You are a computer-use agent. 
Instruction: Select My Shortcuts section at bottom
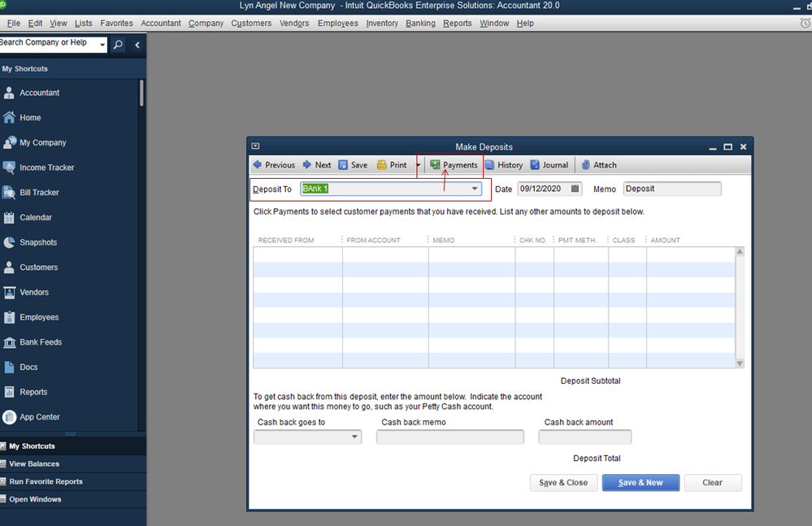click(73, 446)
